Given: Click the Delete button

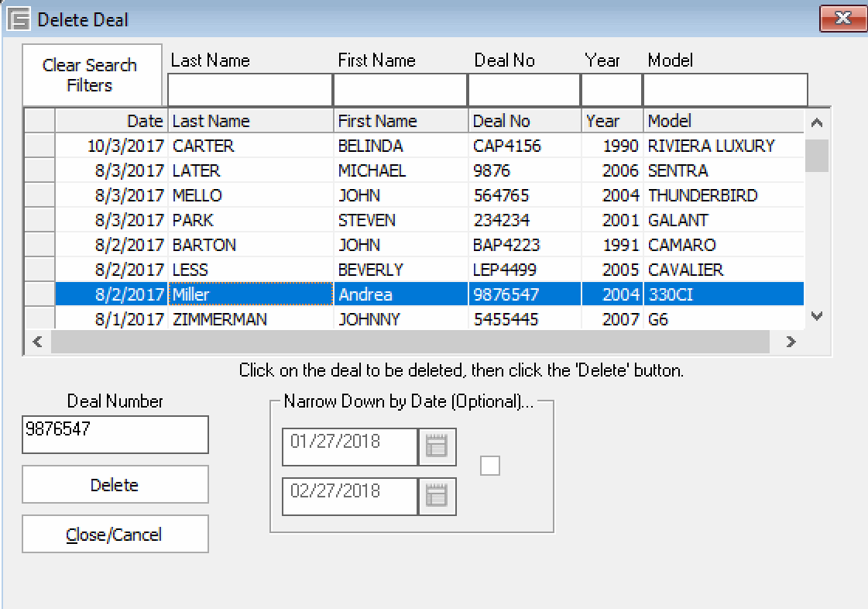Looking at the screenshot, I should (115, 483).
